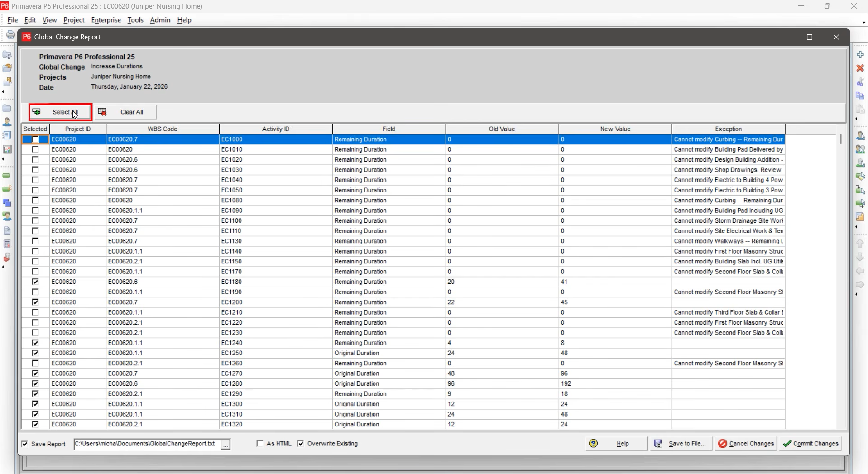The image size is (868, 474).
Task: Enable the As HTML checkbox
Action: click(260, 444)
